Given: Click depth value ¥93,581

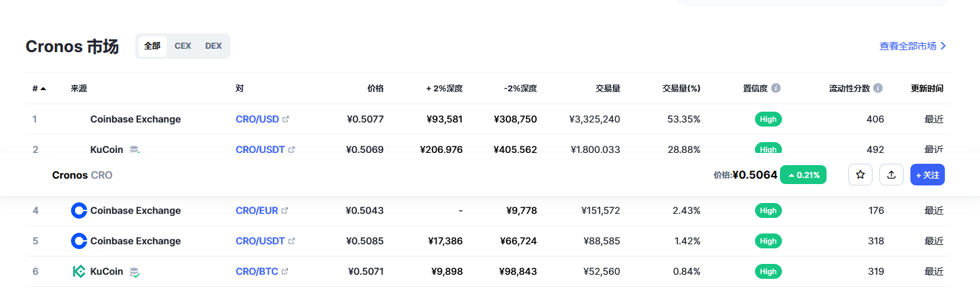Looking at the screenshot, I should pyautogui.click(x=445, y=119).
